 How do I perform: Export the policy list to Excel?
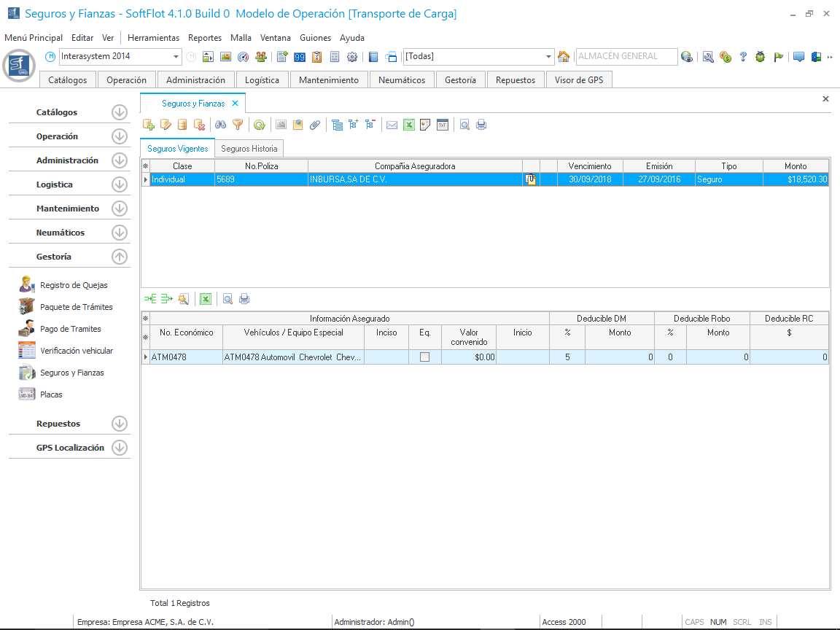[409, 125]
